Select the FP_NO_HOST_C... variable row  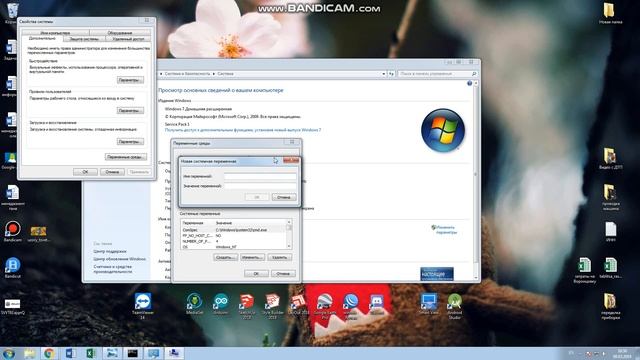tap(234, 236)
